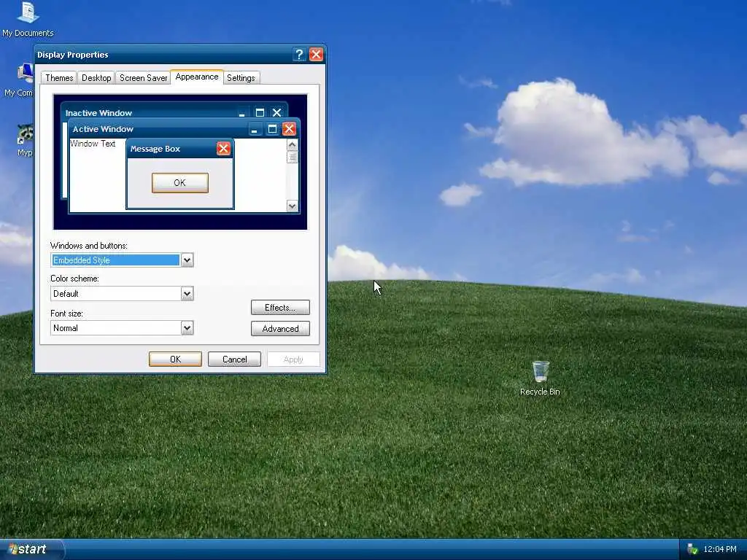
Task: Click the Embedded Style combo box field
Action: tap(116, 260)
